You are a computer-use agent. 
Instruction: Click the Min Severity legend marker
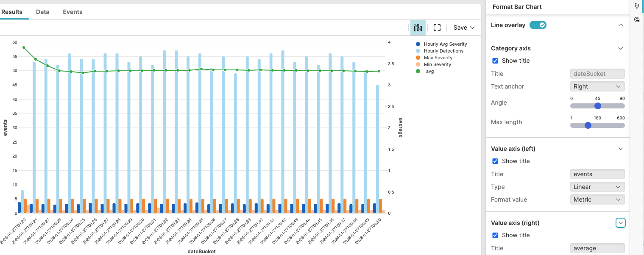click(418, 64)
